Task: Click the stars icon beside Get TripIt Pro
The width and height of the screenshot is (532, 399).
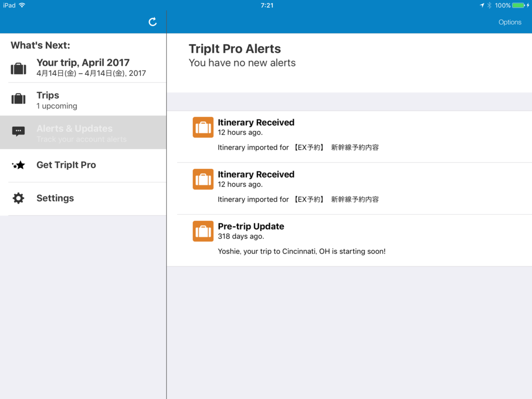Action: [18, 165]
